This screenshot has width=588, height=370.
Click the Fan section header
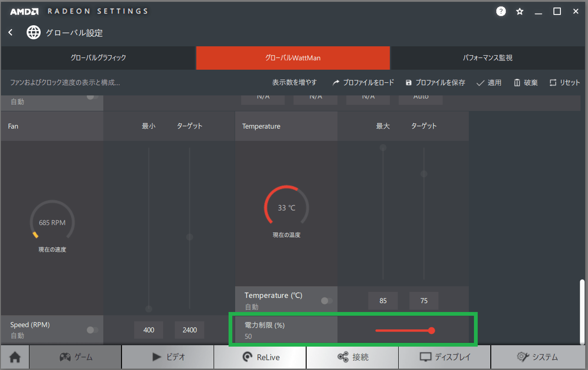point(52,126)
